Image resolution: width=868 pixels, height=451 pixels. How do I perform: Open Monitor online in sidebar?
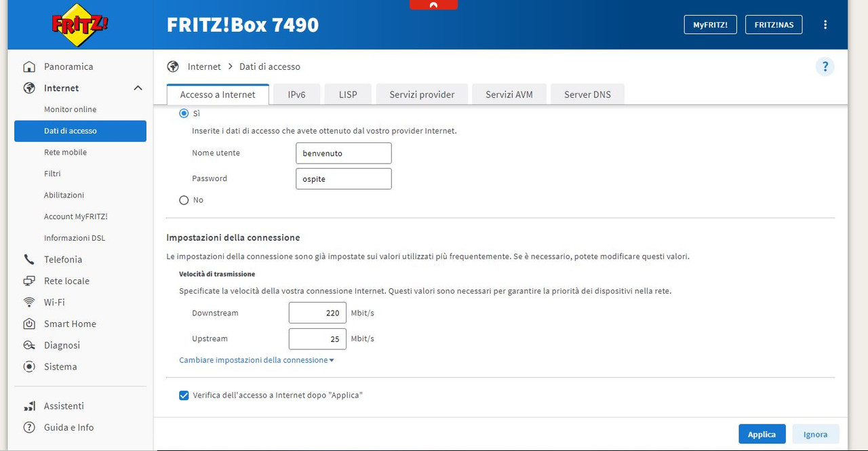click(x=80, y=109)
